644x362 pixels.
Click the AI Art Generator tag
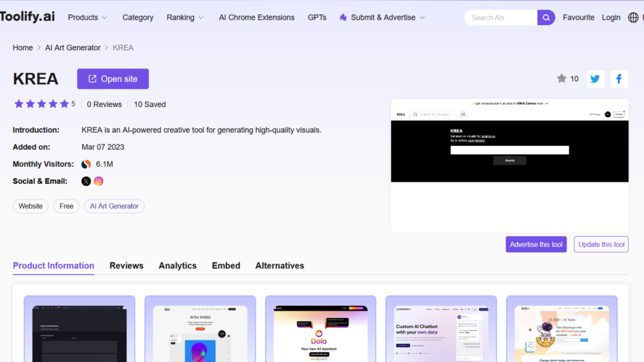pyautogui.click(x=114, y=206)
